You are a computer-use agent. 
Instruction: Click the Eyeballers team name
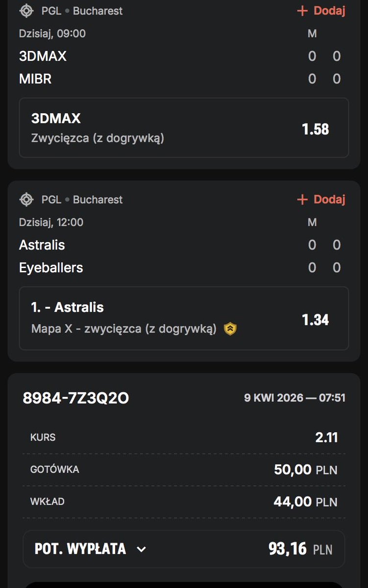point(51,268)
